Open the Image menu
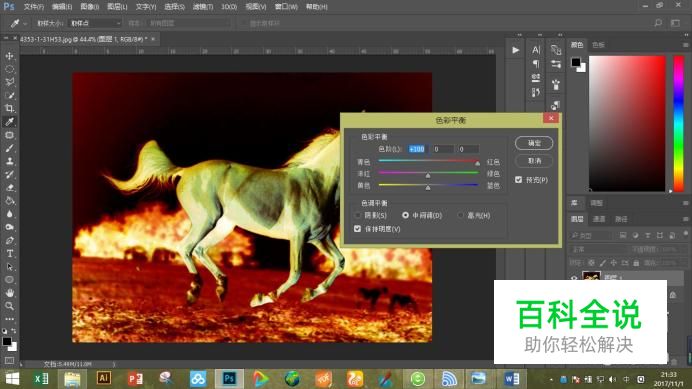 [x=90, y=7]
